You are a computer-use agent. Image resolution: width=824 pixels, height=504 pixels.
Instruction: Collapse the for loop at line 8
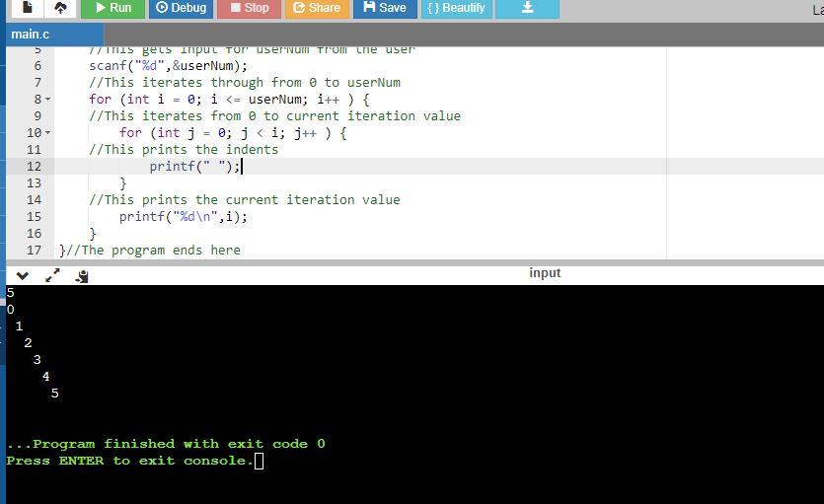click(x=47, y=100)
